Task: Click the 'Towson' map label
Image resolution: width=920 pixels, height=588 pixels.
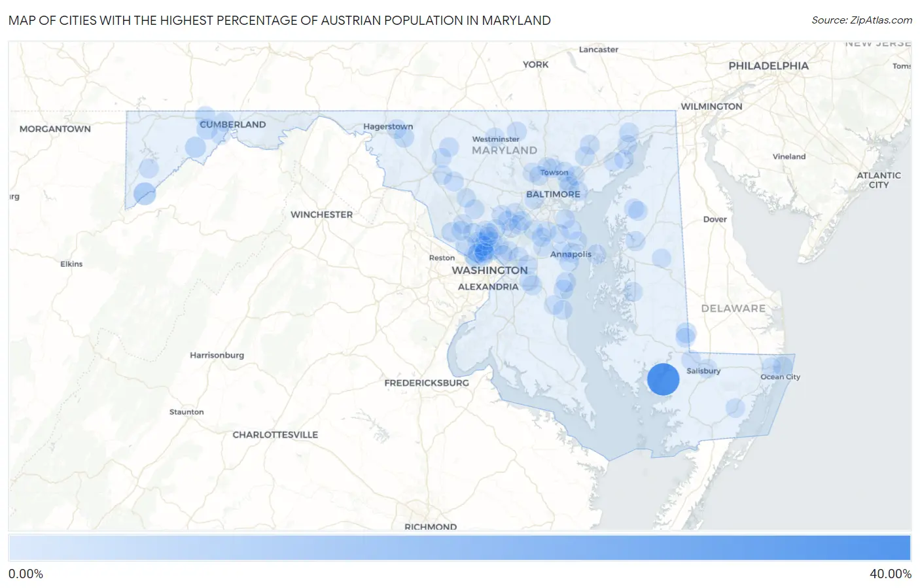Action: pos(554,173)
